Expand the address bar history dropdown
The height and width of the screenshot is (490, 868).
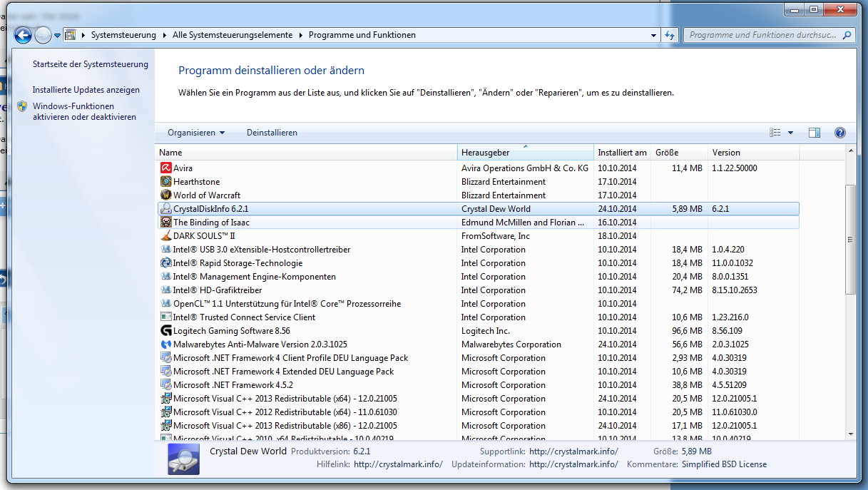tap(654, 35)
